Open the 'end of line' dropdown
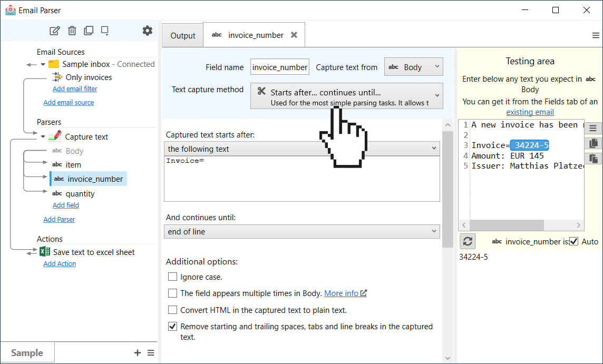 [x=302, y=231]
